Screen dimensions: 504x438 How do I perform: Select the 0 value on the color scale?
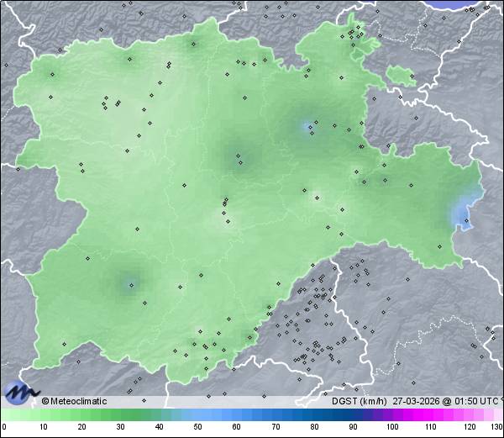(x=3, y=427)
